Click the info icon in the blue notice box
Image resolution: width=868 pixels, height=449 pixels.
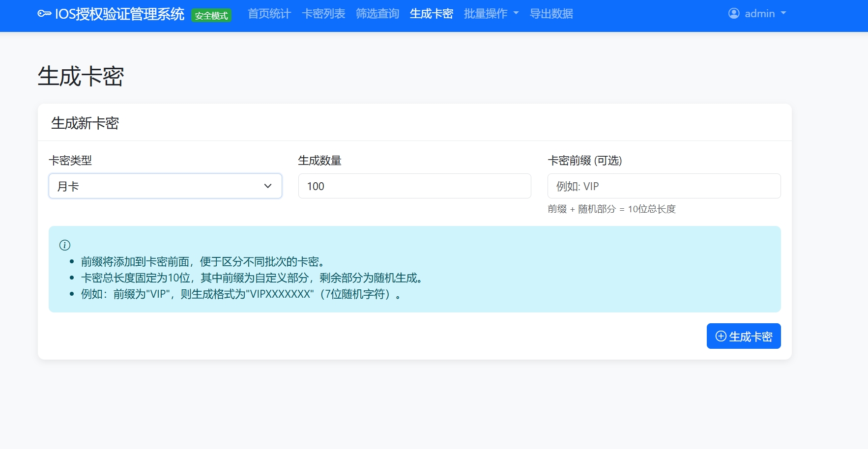point(64,245)
